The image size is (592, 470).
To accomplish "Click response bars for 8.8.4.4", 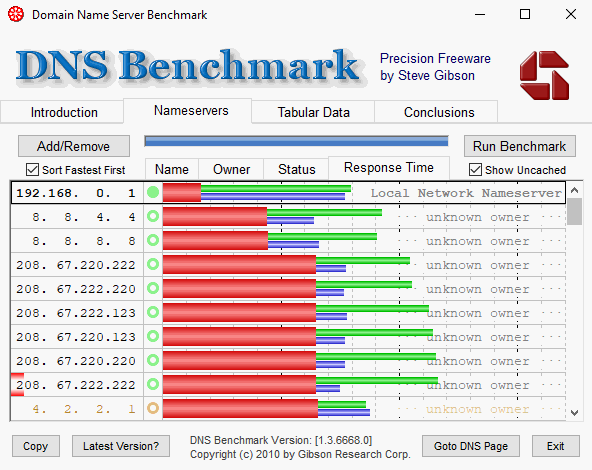I will (272, 216).
